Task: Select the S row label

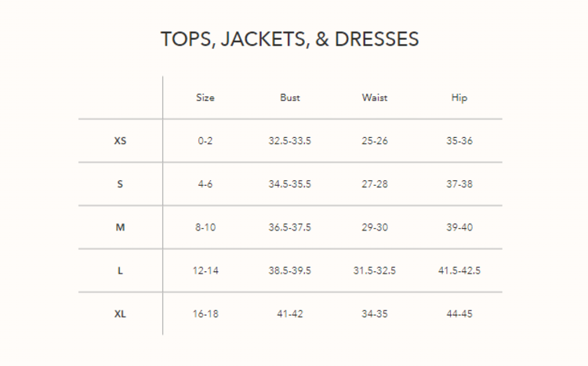Action: (120, 184)
